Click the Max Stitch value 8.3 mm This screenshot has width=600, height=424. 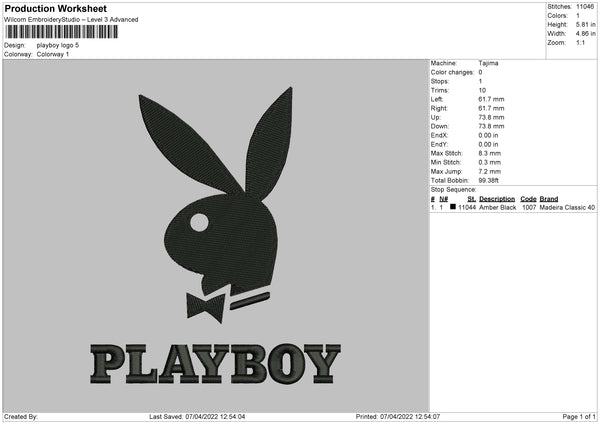tap(489, 153)
